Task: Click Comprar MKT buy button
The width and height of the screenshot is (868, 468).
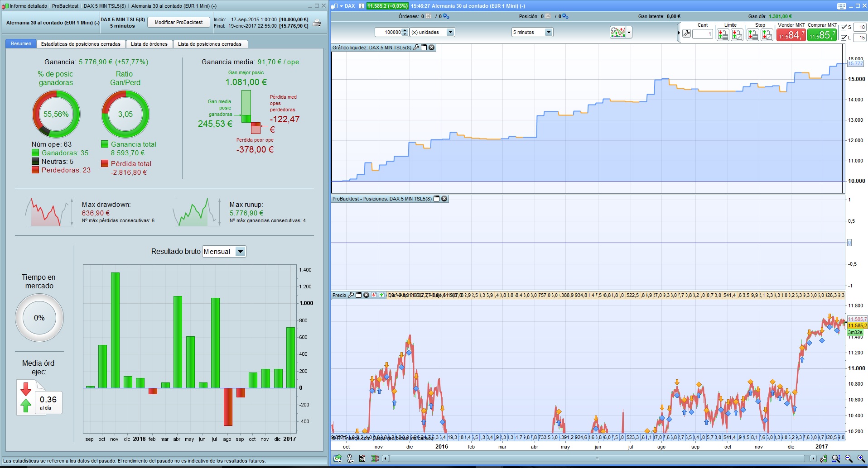Action: point(822,34)
